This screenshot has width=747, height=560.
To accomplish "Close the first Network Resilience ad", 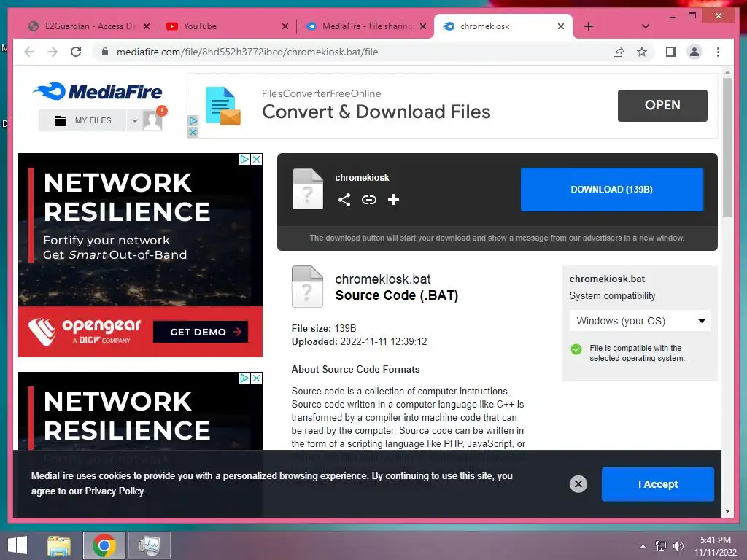I will coord(256,159).
